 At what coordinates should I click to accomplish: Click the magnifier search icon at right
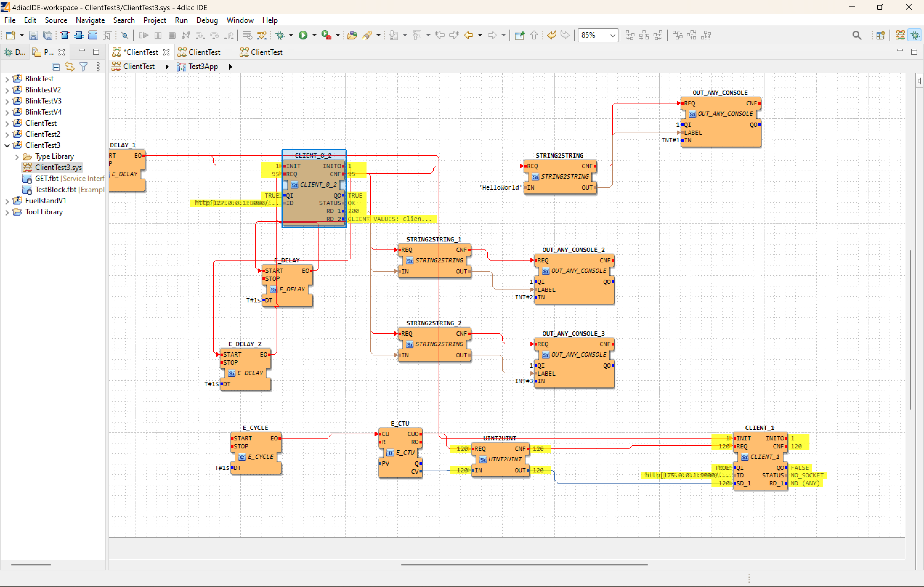point(857,35)
